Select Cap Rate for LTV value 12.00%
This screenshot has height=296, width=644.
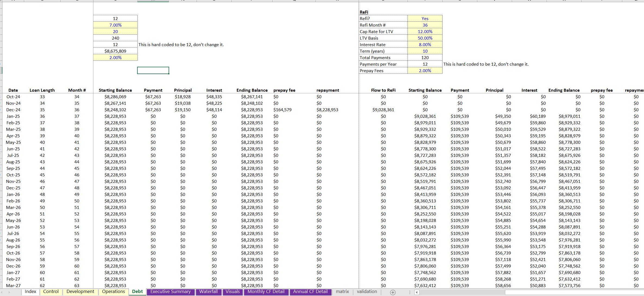(425, 31)
